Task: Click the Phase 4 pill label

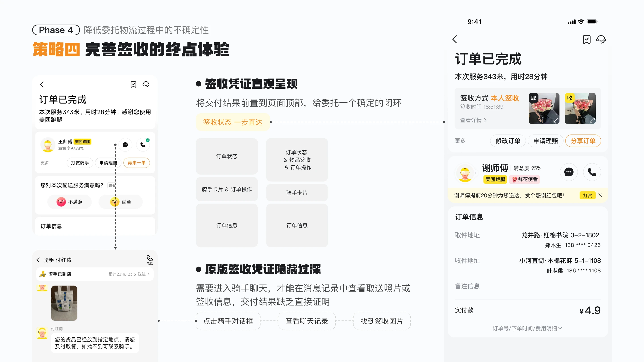Action: coord(56,30)
